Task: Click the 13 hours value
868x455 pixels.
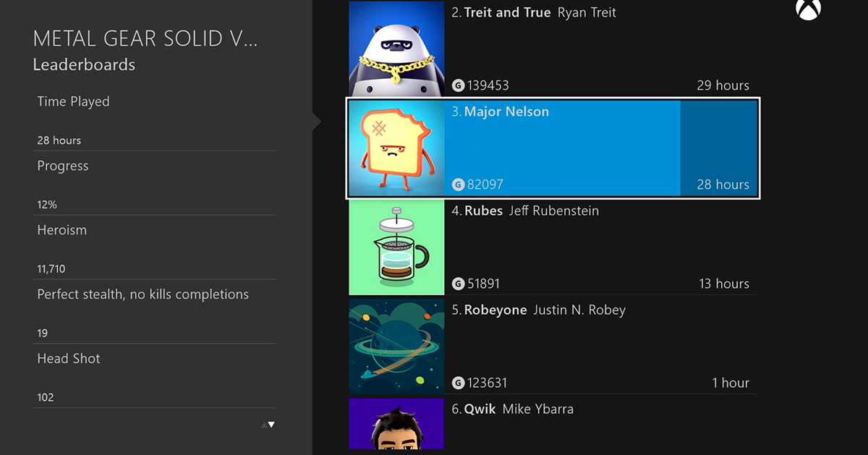Action: pos(724,284)
